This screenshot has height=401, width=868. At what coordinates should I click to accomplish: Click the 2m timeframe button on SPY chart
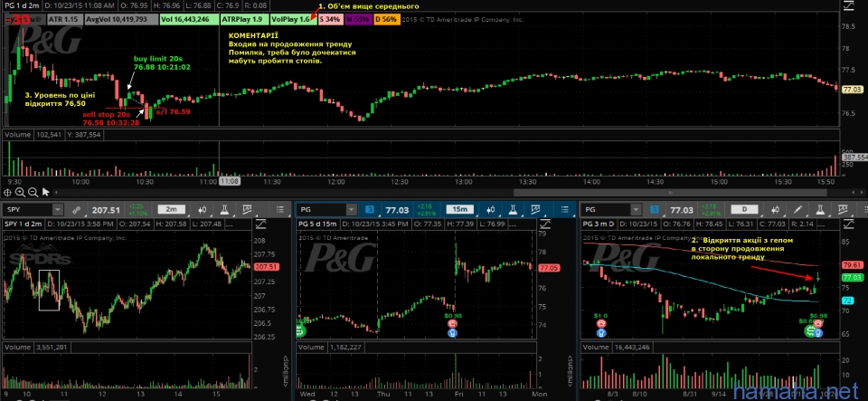click(x=170, y=209)
